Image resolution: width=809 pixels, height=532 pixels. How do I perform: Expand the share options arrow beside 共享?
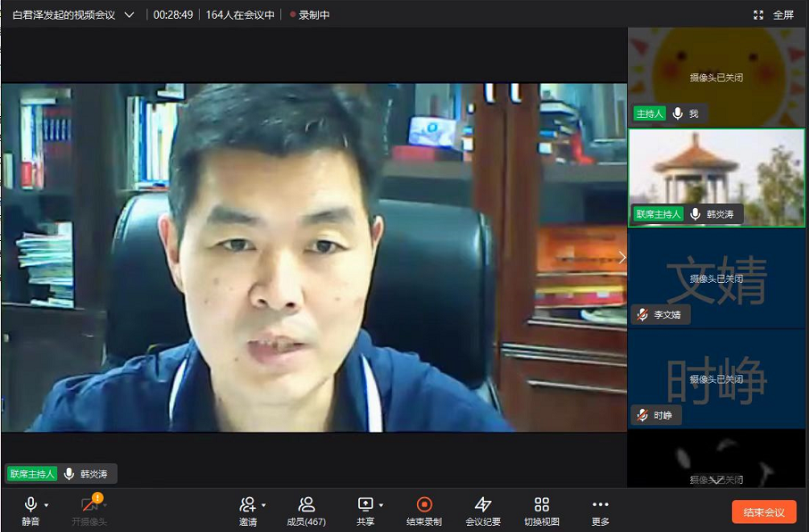point(381,505)
